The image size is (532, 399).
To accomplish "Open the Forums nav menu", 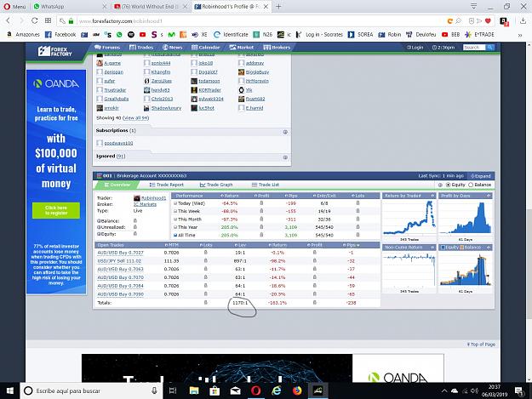I will click(x=107, y=48).
